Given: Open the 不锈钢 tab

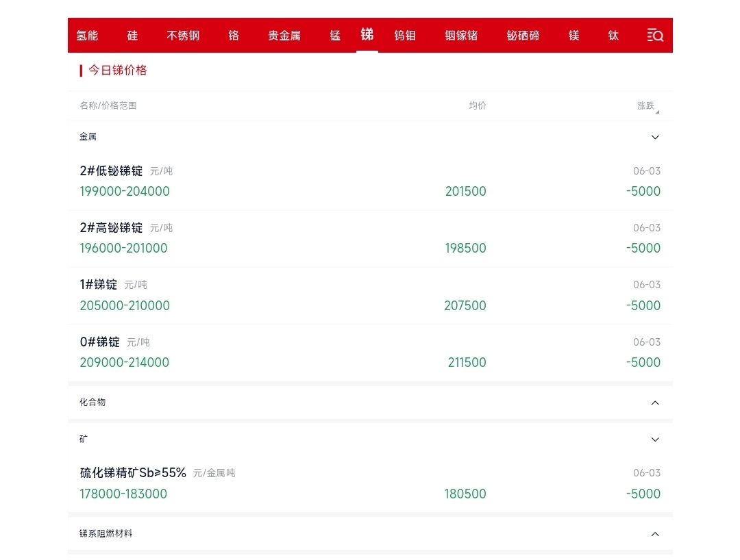Looking at the screenshot, I should [183, 36].
